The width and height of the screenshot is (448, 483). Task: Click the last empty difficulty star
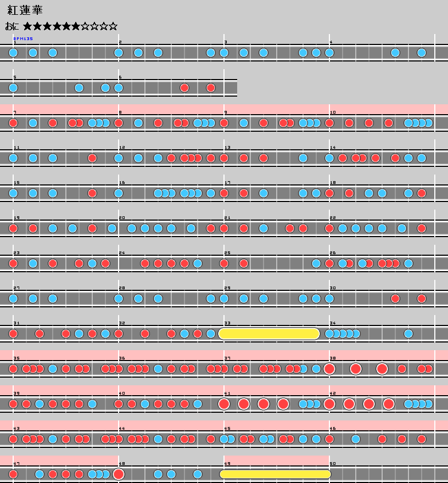click(x=113, y=26)
